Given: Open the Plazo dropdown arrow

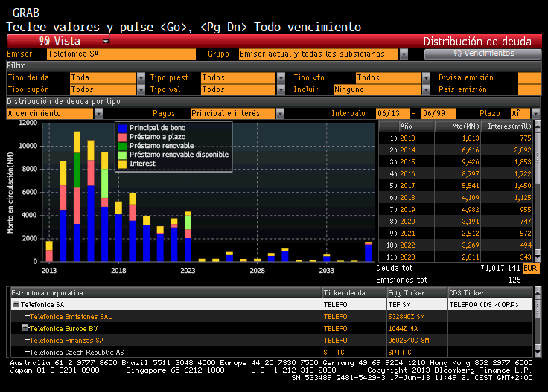Looking at the screenshot, I should click(x=535, y=113).
